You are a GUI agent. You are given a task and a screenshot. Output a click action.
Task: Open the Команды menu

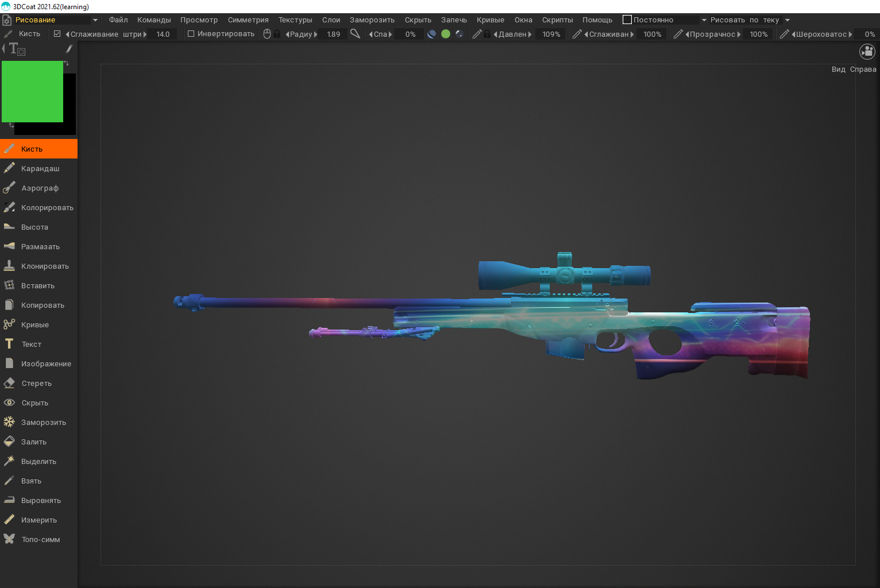tap(154, 20)
